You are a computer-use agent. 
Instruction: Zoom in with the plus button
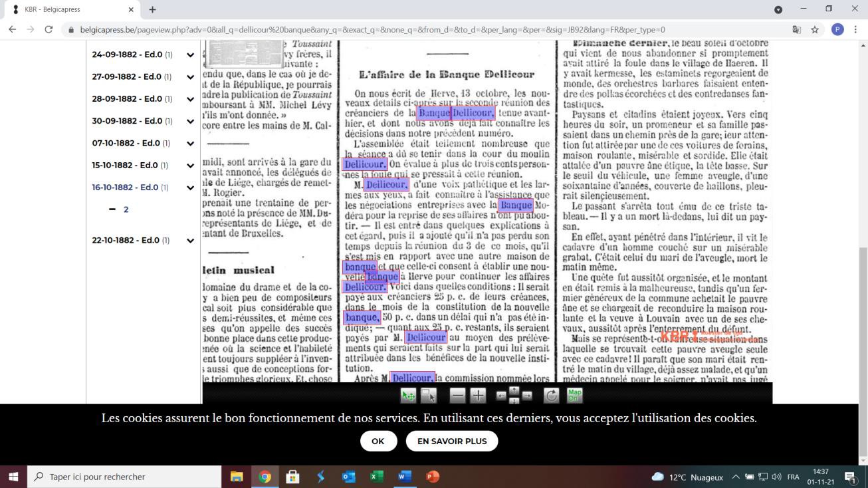478,396
